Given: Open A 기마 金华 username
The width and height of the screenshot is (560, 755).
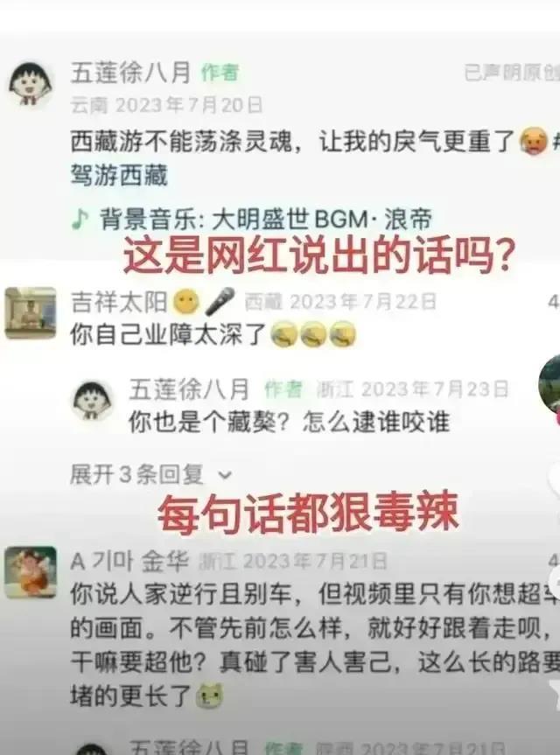Looking at the screenshot, I should [129, 561].
